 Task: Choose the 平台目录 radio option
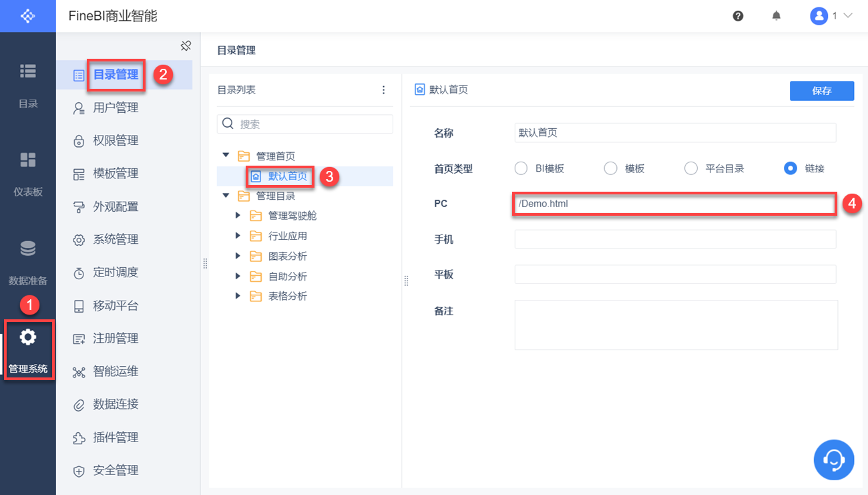click(691, 168)
